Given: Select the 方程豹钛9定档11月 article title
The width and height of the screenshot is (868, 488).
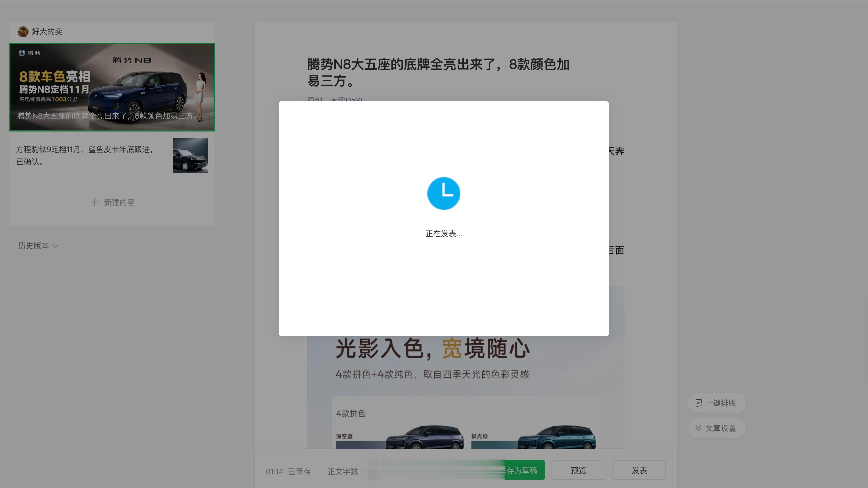Looking at the screenshot, I should [x=85, y=155].
